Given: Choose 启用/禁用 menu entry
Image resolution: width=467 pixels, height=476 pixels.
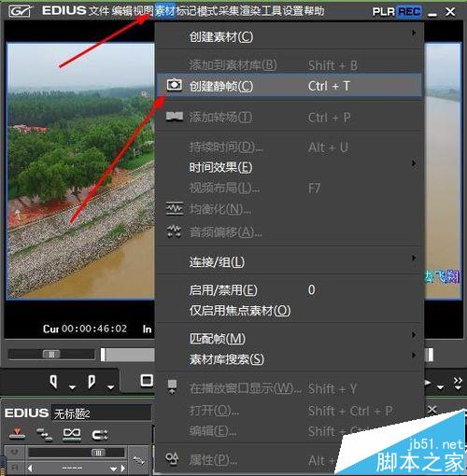Looking at the screenshot, I should pyautogui.click(x=289, y=290).
